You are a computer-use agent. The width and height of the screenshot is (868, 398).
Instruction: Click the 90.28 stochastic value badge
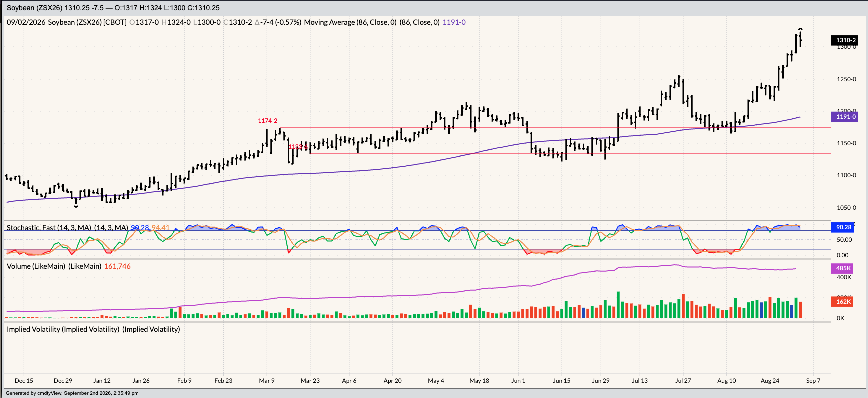point(843,227)
